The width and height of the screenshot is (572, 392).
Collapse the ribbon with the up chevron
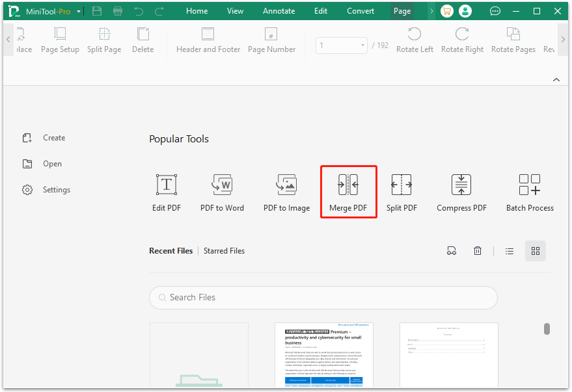[x=556, y=80]
